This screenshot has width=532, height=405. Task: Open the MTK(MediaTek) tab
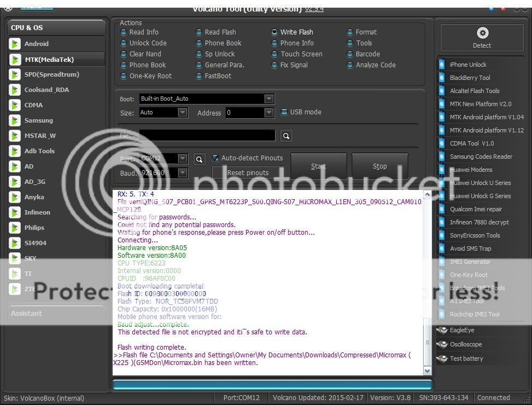click(x=56, y=60)
